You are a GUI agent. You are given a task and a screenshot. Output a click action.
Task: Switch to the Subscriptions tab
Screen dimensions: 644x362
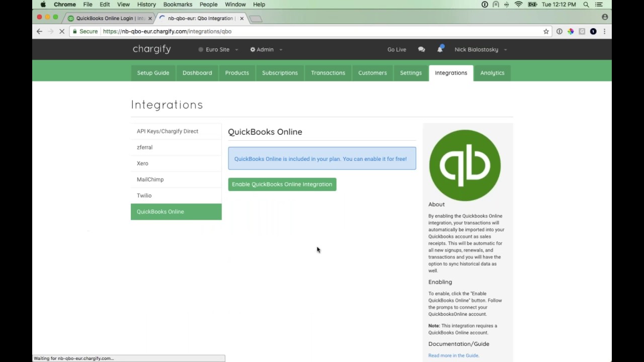point(280,73)
